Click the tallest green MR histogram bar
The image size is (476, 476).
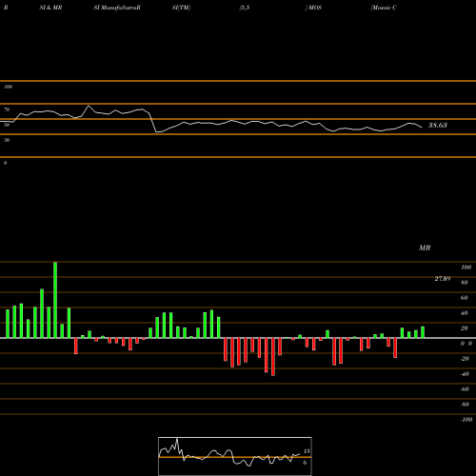55,300
